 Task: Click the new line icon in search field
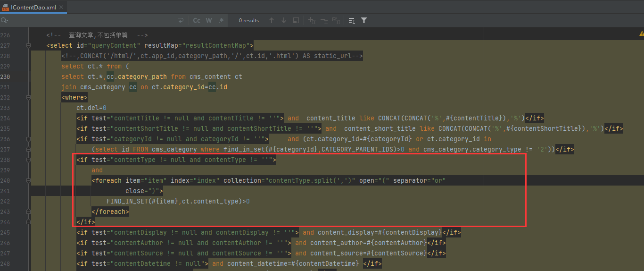coord(180,20)
